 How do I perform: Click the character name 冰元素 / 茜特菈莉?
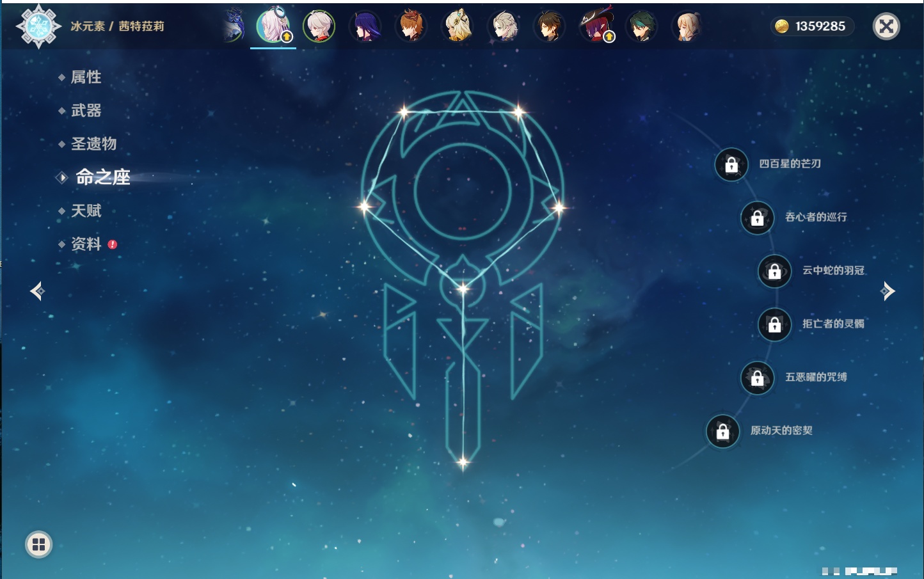[x=117, y=26]
